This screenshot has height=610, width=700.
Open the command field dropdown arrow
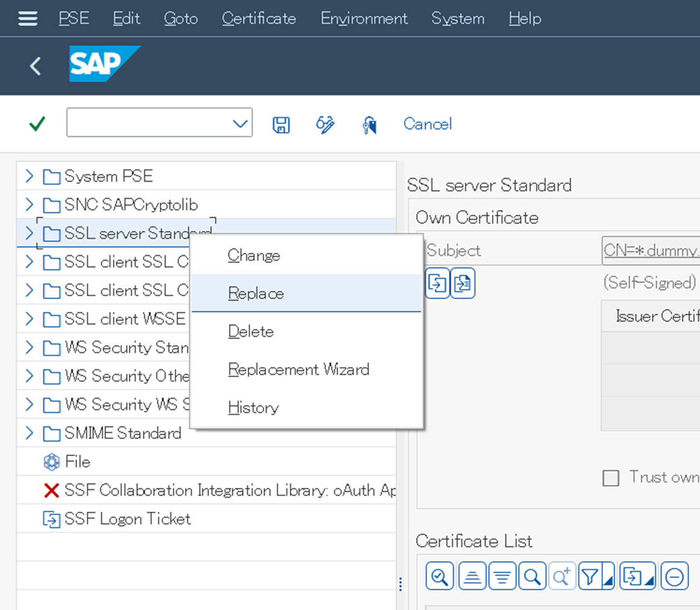240,124
